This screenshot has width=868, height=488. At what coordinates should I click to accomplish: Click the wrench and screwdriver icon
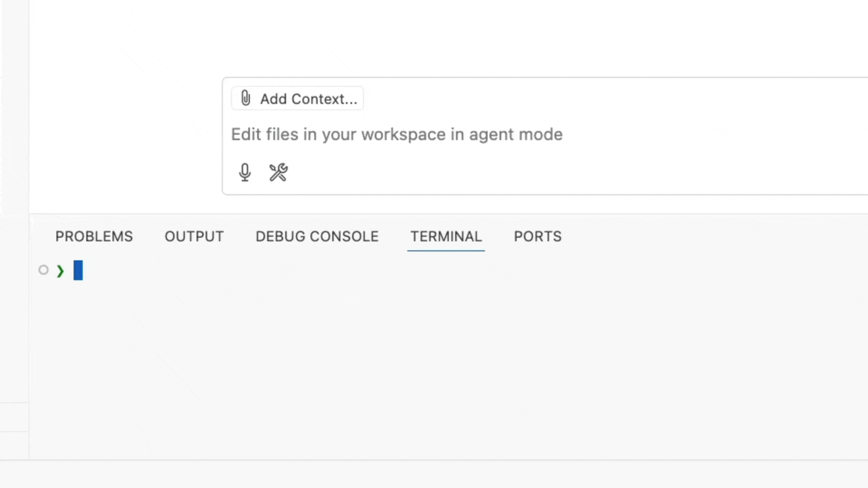[278, 173]
